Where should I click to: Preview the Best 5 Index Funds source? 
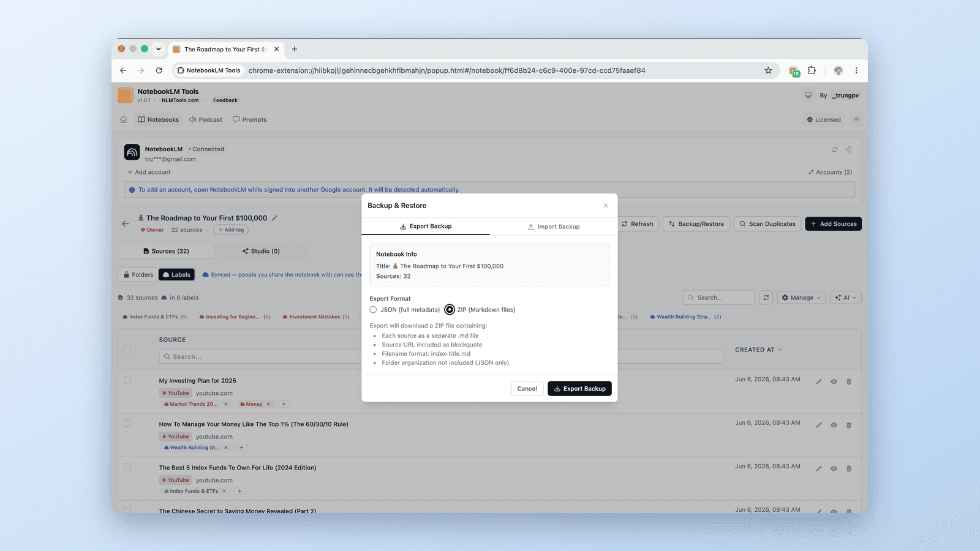coord(834,469)
